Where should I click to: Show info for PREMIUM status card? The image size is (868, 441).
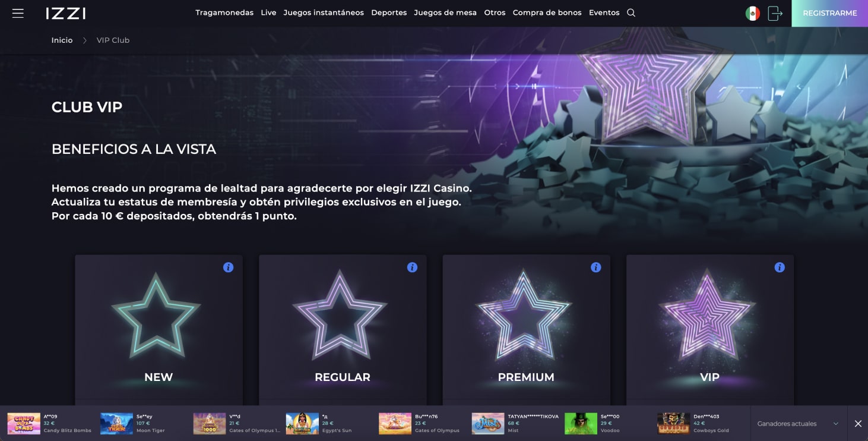pyautogui.click(x=596, y=267)
